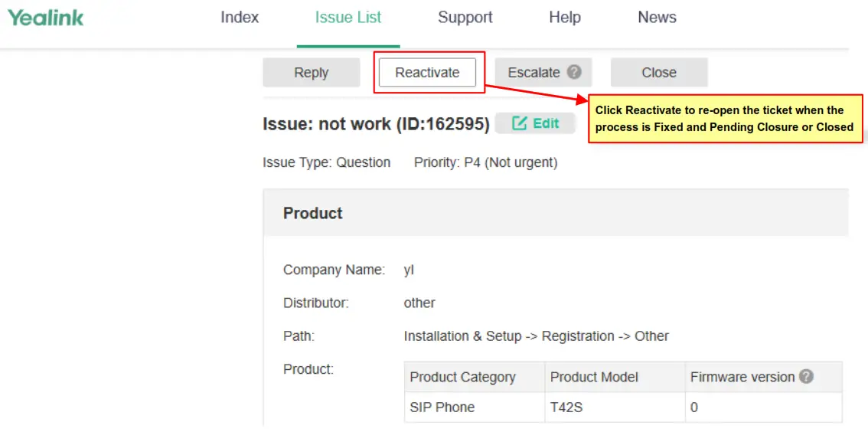Click the Yealink logo

(46, 18)
